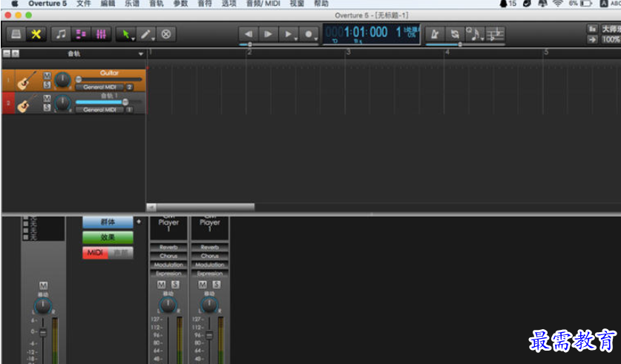Screen dimensions: 621x364
Task: Open Guitar track General MIDI device dropdown
Action: [x=100, y=87]
